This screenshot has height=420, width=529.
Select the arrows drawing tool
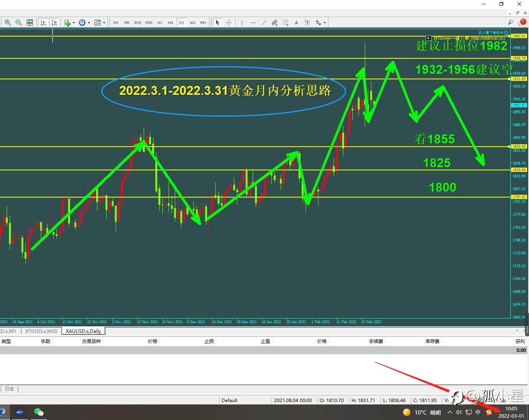[x=318, y=23]
